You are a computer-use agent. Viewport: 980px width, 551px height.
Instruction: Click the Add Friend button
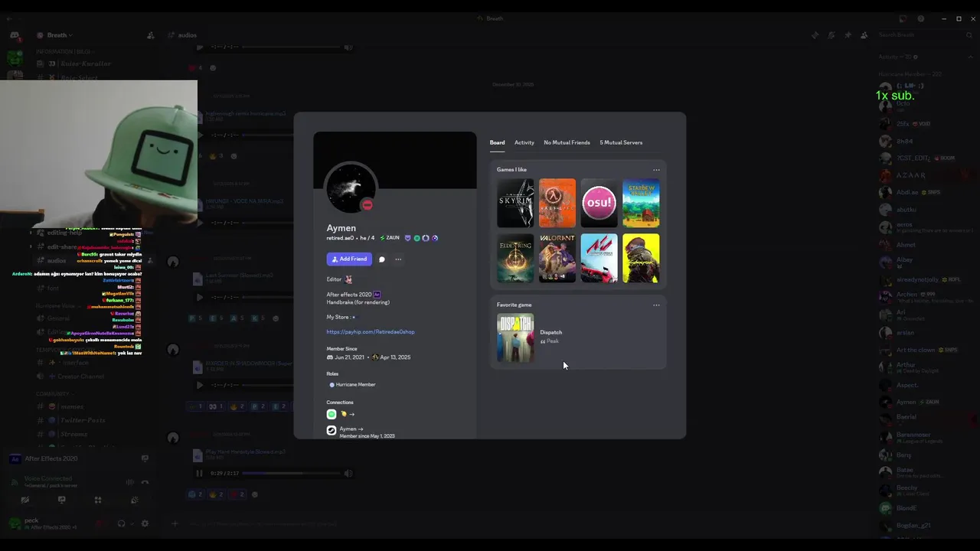(349, 259)
